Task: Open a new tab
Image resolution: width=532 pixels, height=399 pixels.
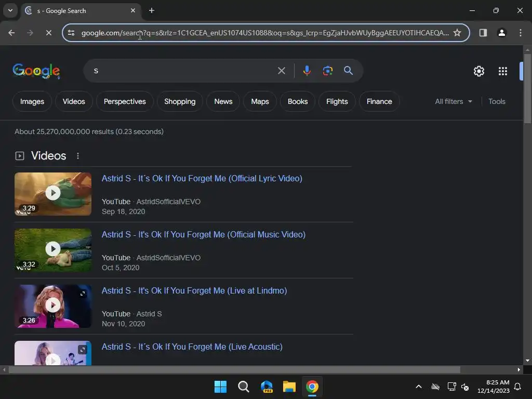Action: (x=152, y=10)
